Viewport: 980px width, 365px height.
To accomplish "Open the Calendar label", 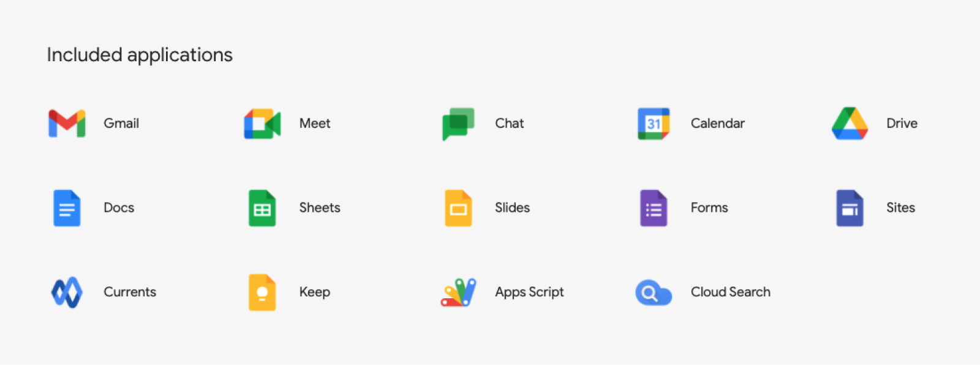I will 718,123.
